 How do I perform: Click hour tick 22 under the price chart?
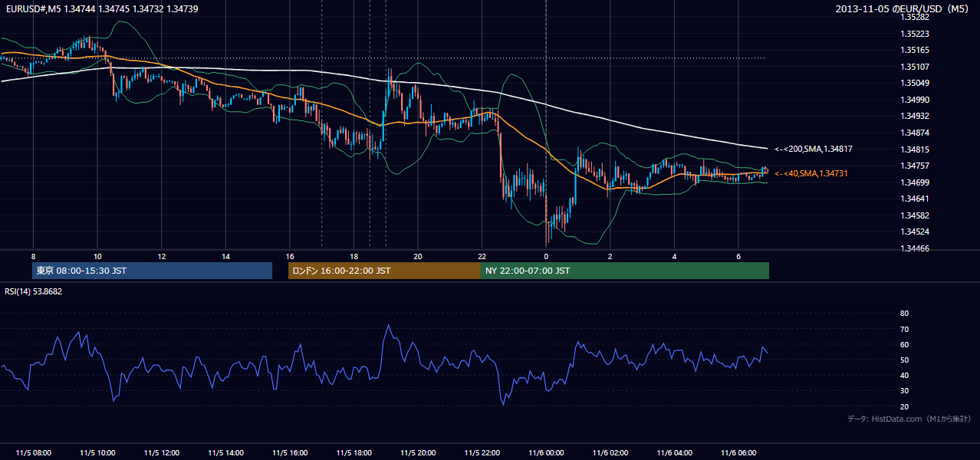tap(482, 256)
